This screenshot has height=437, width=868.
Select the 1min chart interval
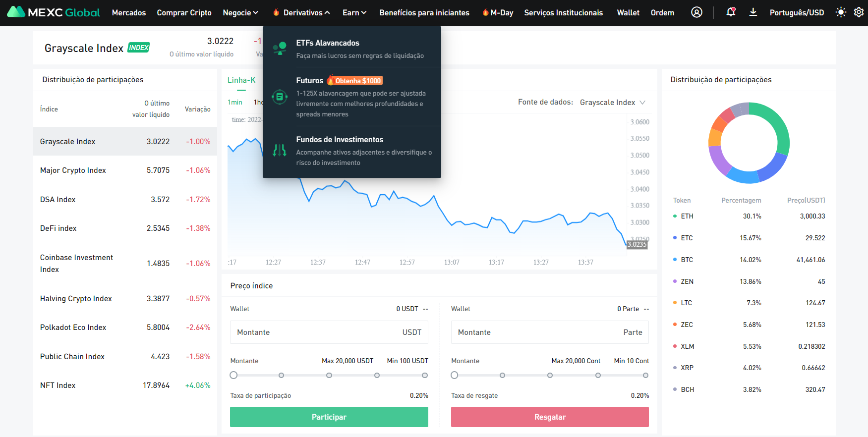235,102
